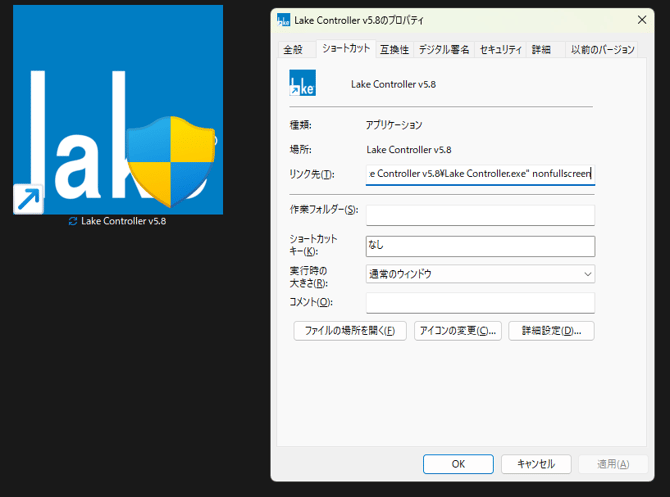The image size is (670, 497).
Task: Click the ショートカットキー field showing なし
Action: pos(480,246)
